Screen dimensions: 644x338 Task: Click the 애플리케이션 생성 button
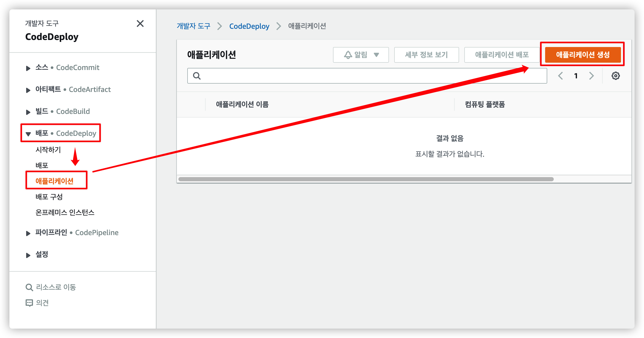pos(583,55)
